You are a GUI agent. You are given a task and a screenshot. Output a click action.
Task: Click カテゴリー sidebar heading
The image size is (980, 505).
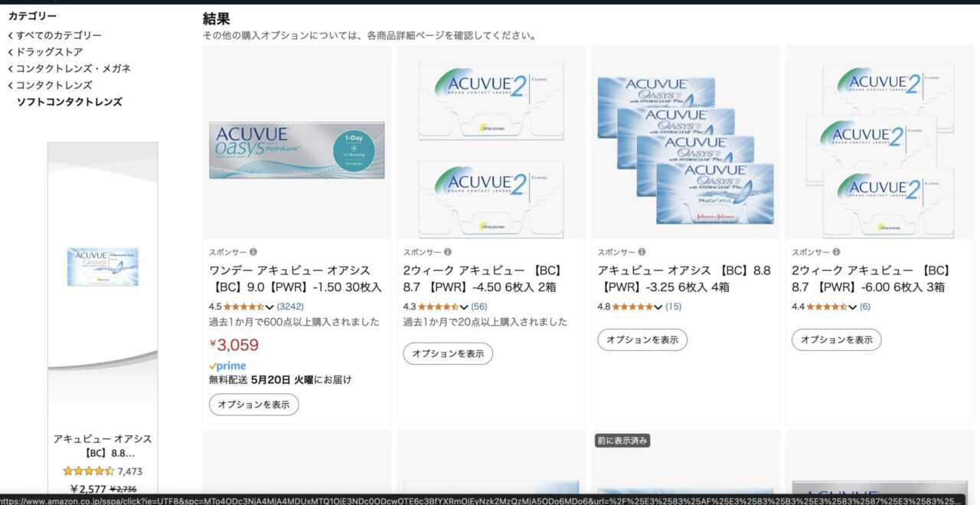32,15
